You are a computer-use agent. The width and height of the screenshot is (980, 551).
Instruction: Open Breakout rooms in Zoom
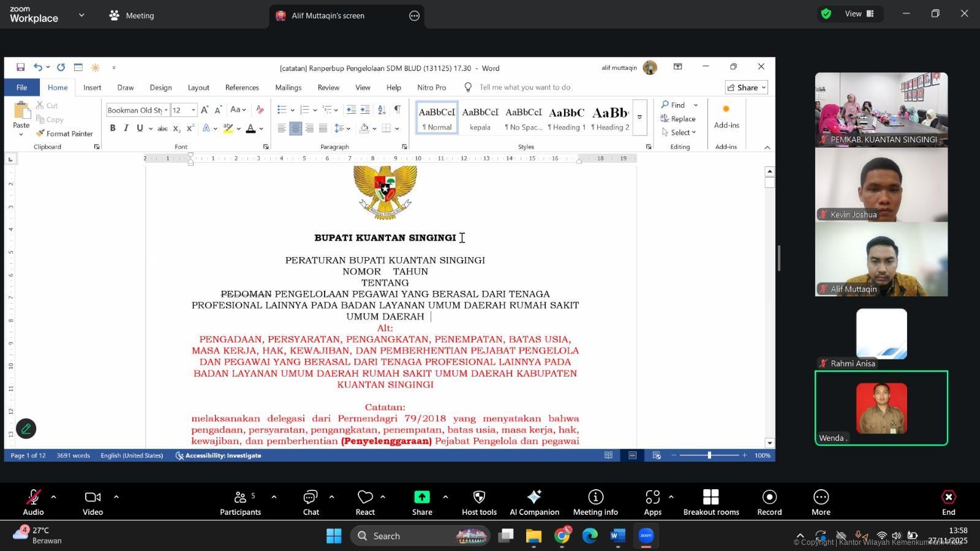(710, 497)
